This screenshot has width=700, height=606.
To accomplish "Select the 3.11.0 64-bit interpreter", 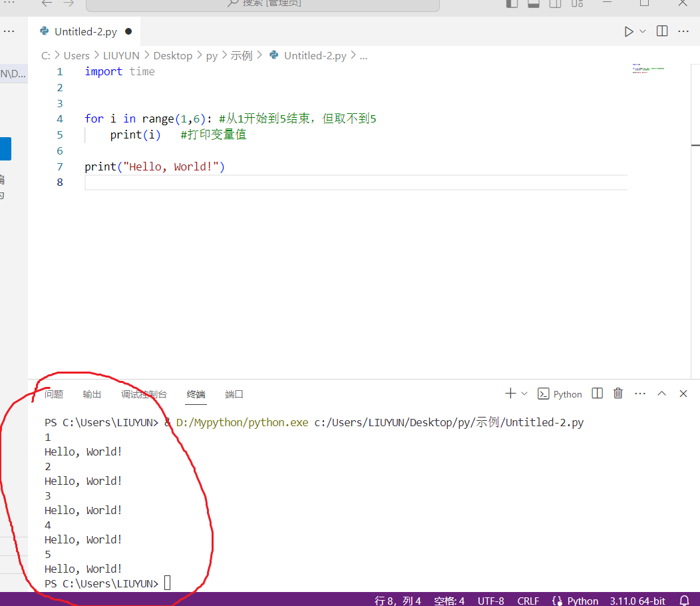I will tap(637, 601).
